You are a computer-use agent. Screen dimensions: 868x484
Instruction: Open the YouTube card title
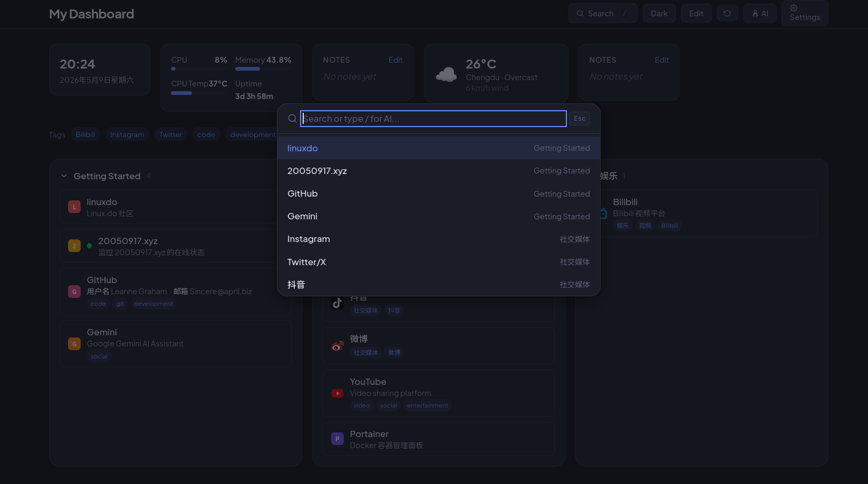coord(368,382)
